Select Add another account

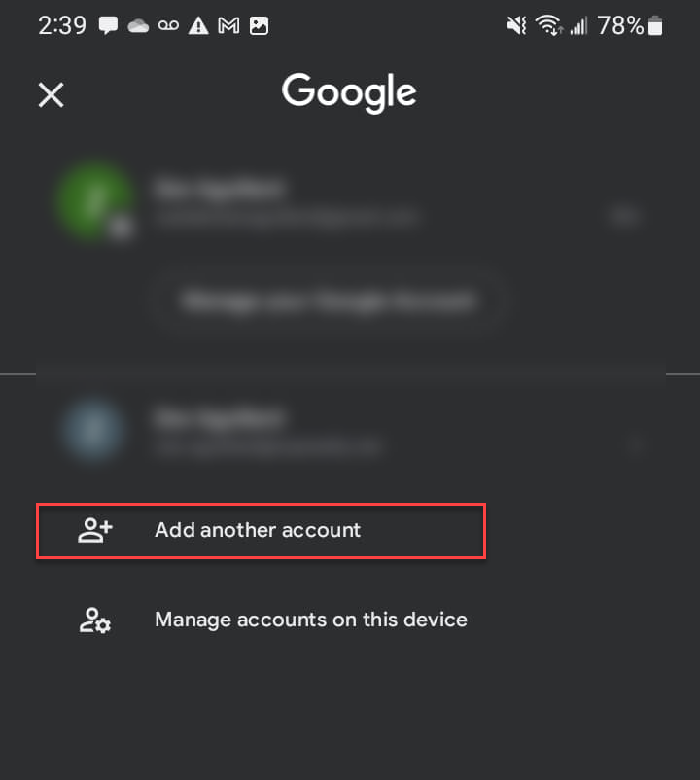pos(261,531)
